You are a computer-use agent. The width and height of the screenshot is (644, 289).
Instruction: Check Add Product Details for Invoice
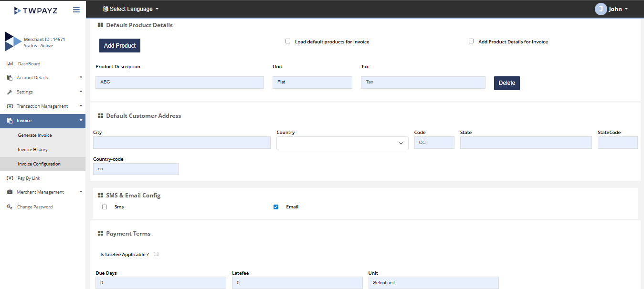(471, 41)
